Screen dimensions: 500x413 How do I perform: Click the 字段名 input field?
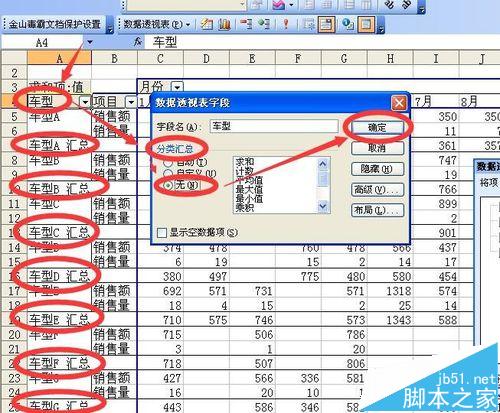[274, 127]
